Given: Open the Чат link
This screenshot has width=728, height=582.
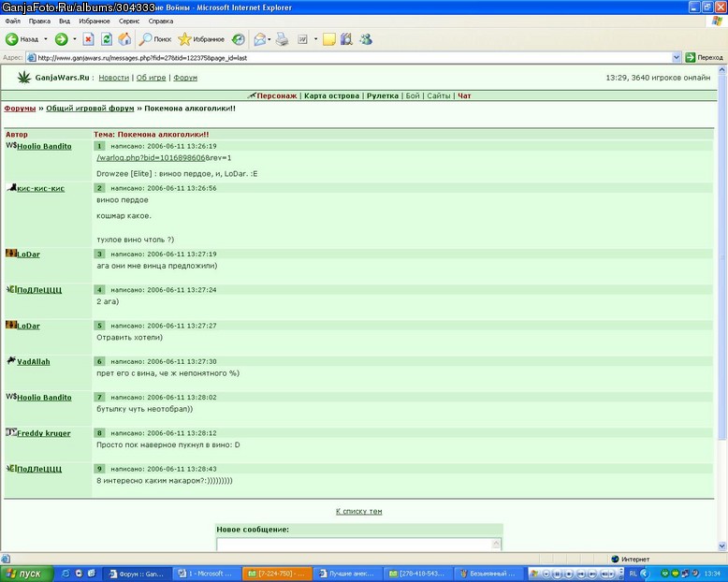Looking at the screenshot, I should click(464, 95).
